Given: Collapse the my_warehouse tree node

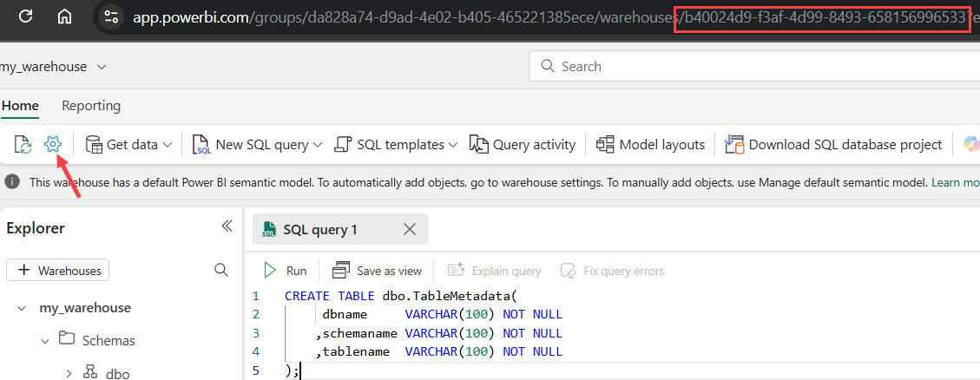Looking at the screenshot, I should click(x=21, y=308).
